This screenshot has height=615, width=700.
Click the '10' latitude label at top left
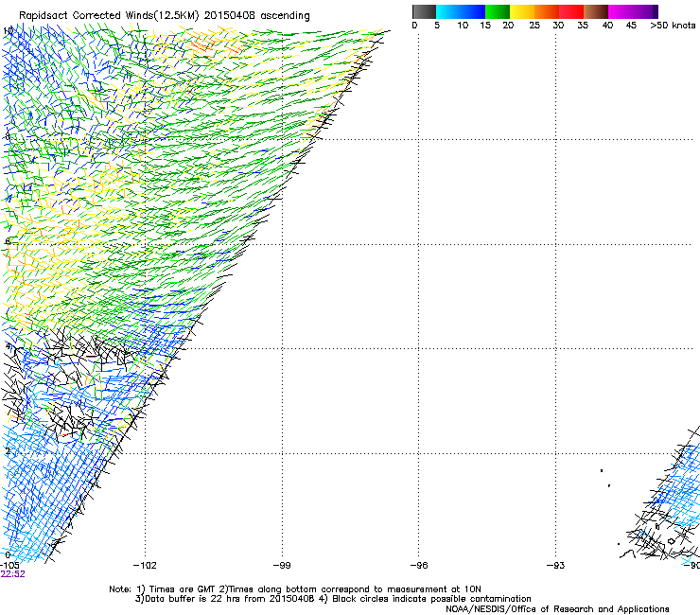click(x=8, y=31)
